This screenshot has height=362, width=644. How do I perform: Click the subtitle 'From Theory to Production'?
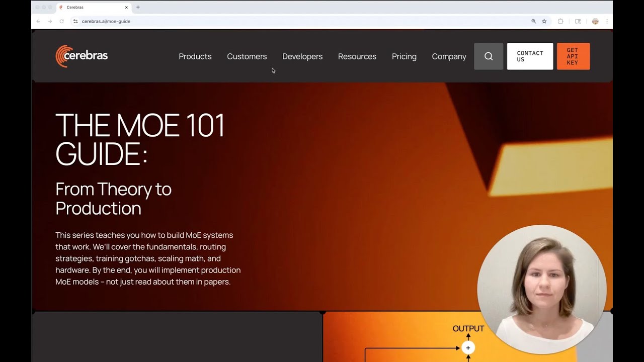click(x=114, y=199)
